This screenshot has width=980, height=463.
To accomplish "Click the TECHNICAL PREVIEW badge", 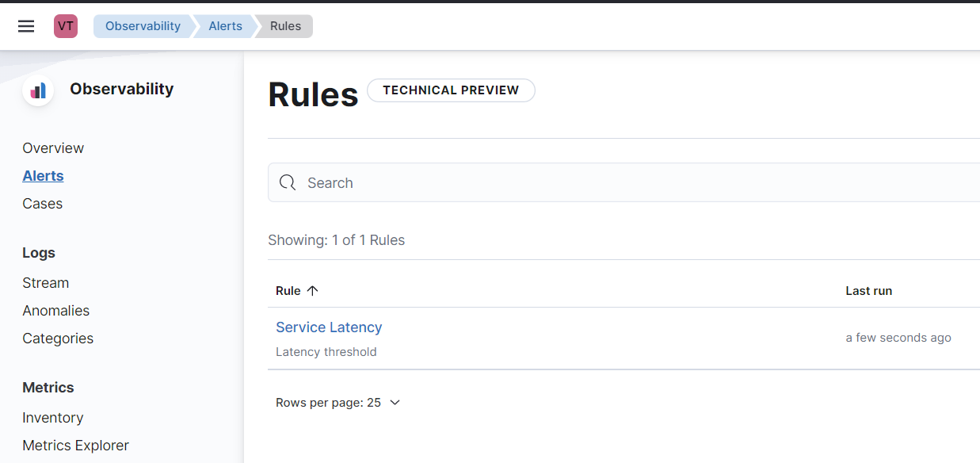I will coord(451,90).
